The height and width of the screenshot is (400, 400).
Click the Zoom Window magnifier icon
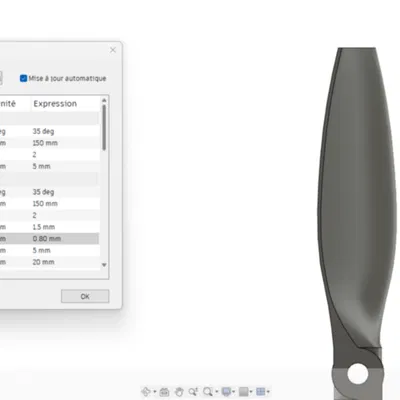208,392
